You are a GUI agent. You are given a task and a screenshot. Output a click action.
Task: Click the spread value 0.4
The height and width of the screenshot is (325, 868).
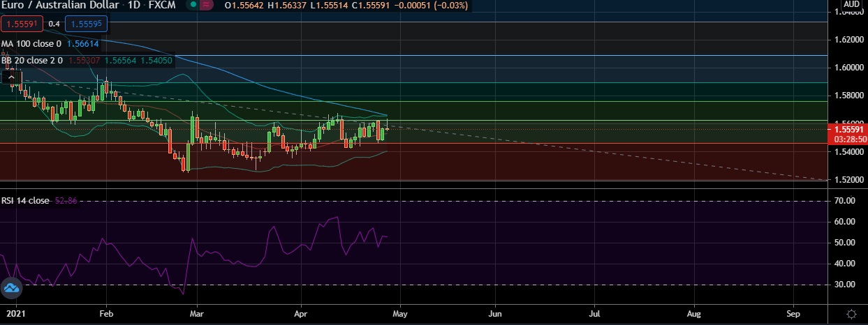coord(54,24)
